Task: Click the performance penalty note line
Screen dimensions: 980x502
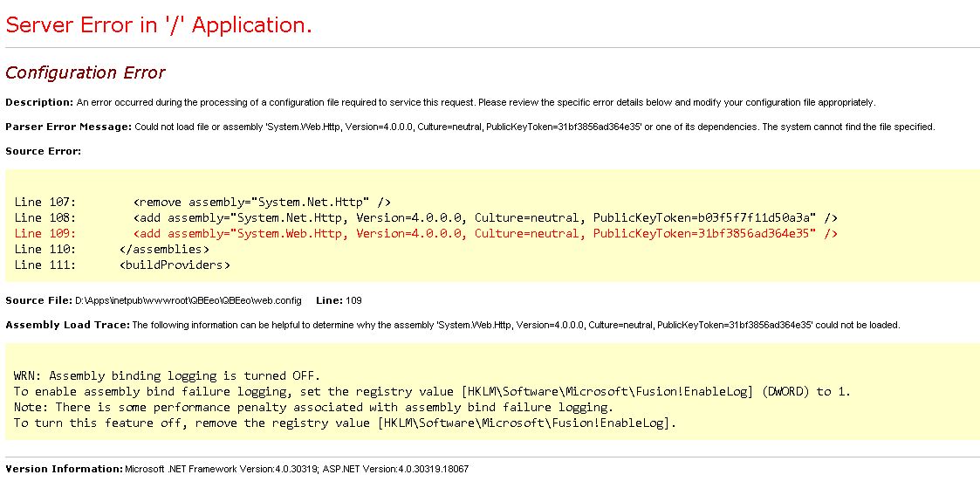Action: pyautogui.click(x=313, y=407)
